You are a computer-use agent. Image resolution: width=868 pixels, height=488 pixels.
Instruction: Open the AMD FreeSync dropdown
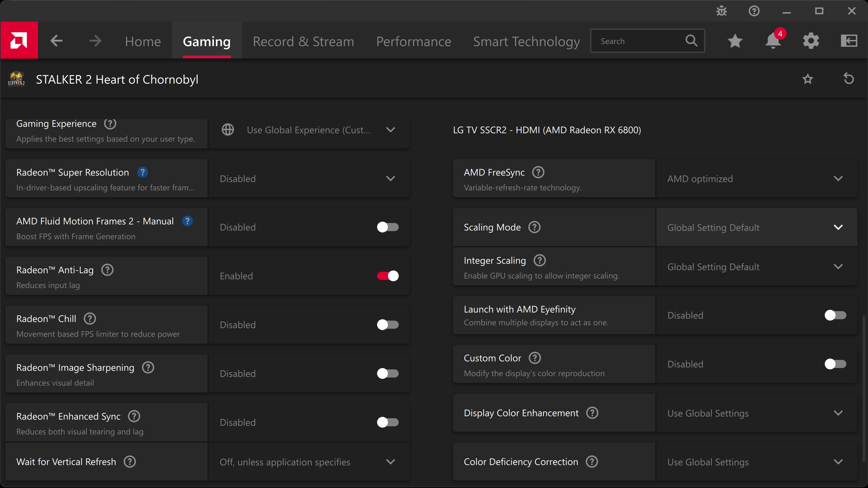tap(757, 178)
